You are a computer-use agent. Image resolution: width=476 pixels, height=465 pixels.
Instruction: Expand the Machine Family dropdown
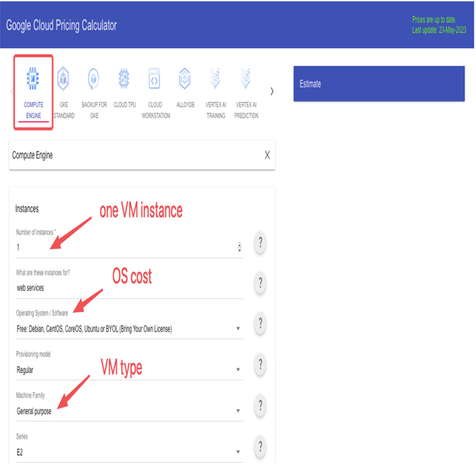[x=130, y=411]
